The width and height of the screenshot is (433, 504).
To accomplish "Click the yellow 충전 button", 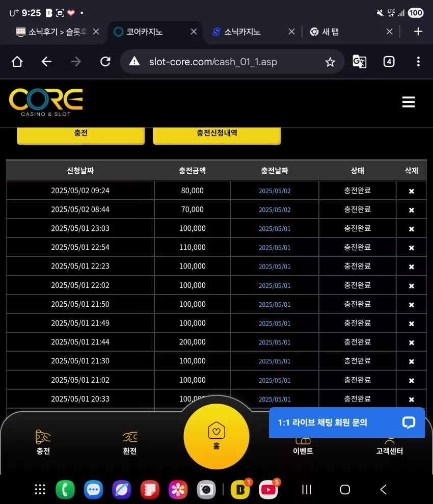I will point(80,135).
